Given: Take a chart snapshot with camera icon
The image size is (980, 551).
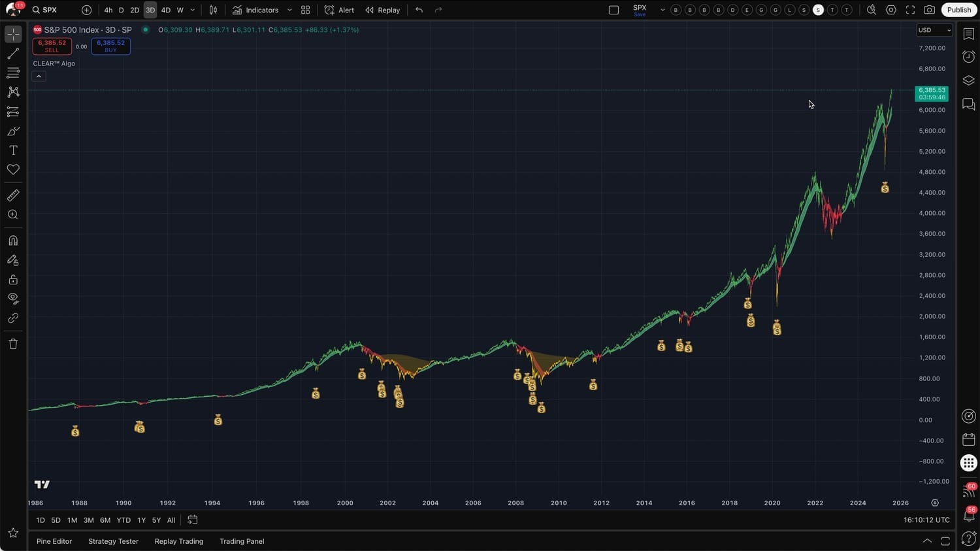Looking at the screenshot, I should [x=929, y=10].
